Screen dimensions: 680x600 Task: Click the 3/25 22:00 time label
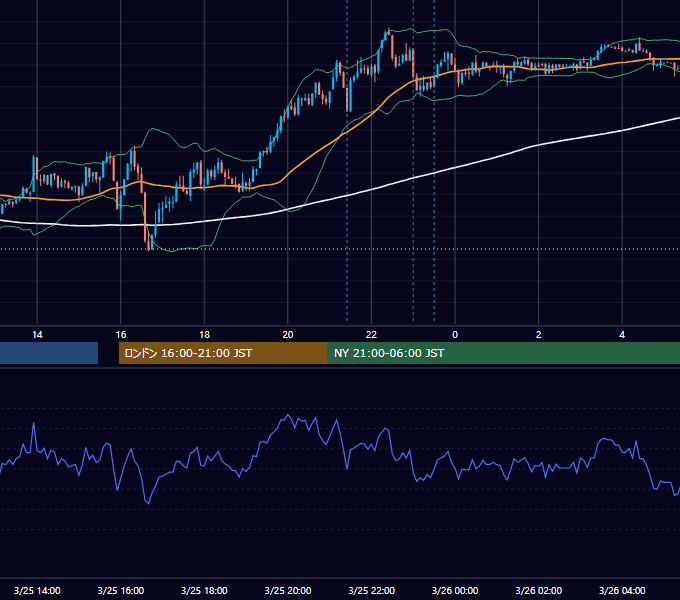[371, 590]
